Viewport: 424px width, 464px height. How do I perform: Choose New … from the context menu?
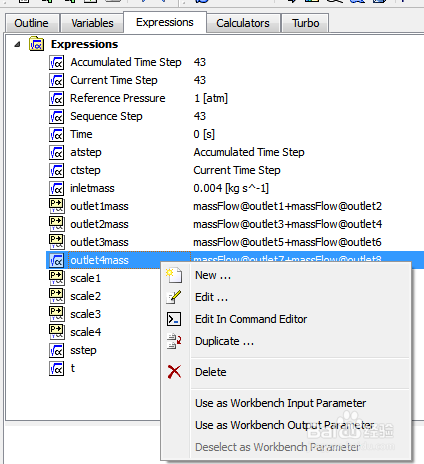286,275
